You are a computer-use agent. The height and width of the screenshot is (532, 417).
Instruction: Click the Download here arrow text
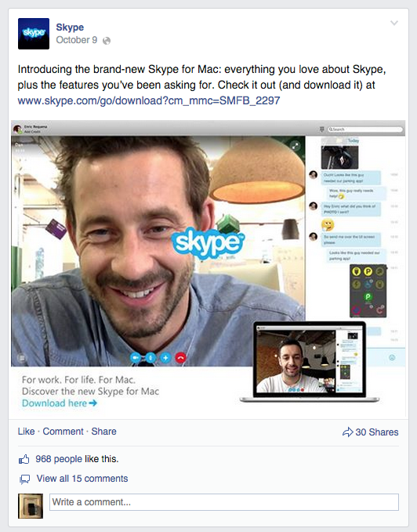click(x=60, y=403)
